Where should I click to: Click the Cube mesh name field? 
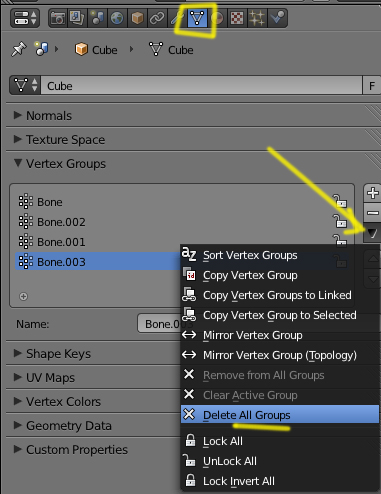(x=201, y=86)
